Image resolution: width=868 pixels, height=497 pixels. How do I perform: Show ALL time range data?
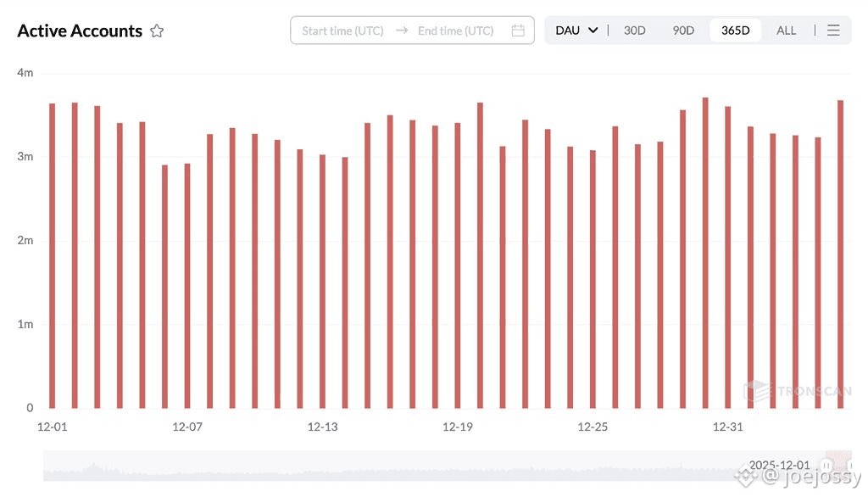[786, 31]
